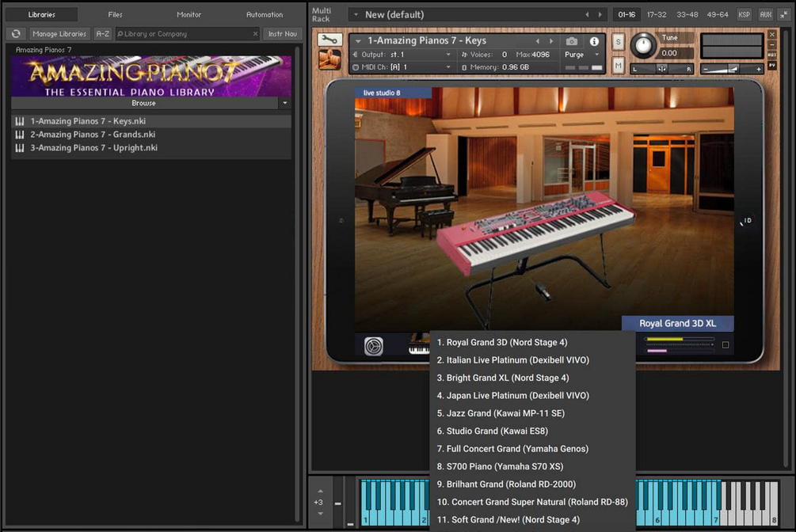Toggle the small checkbox beside level meters

pos(726,345)
